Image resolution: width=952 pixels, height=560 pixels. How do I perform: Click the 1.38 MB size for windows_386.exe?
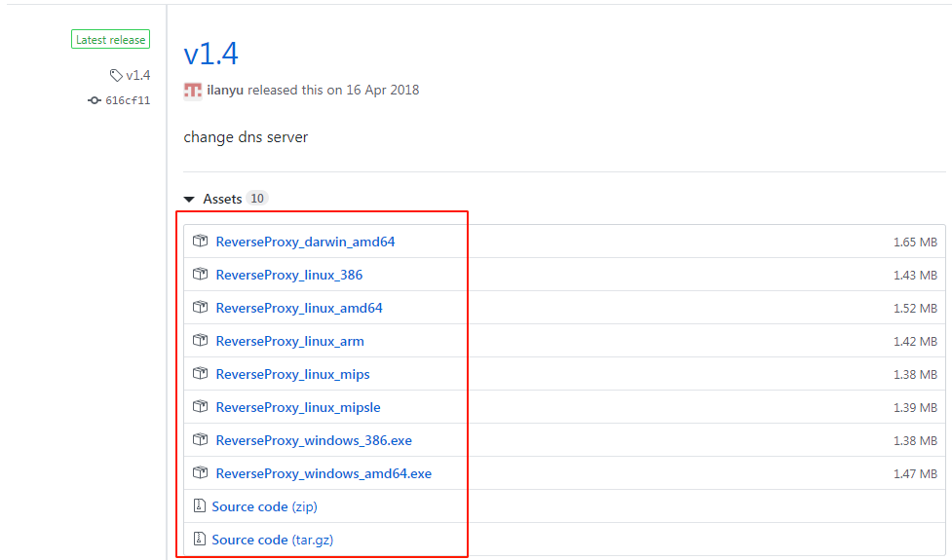click(x=915, y=440)
